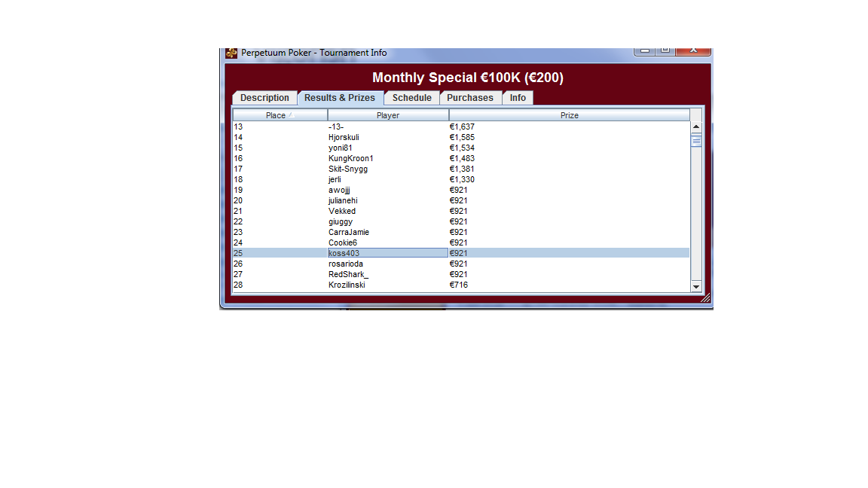Maximize the Tournament Info window
The height and width of the screenshot is (488, 868).
(665, 50)
